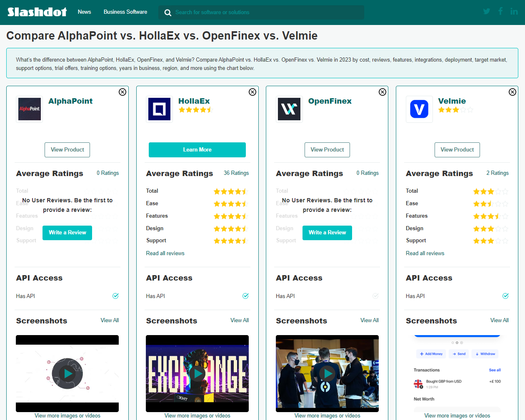The width and height of the screenshot is (525, 420).
Task: View All screenshots for OpenFinex
Action: click(x=370, y=320)
